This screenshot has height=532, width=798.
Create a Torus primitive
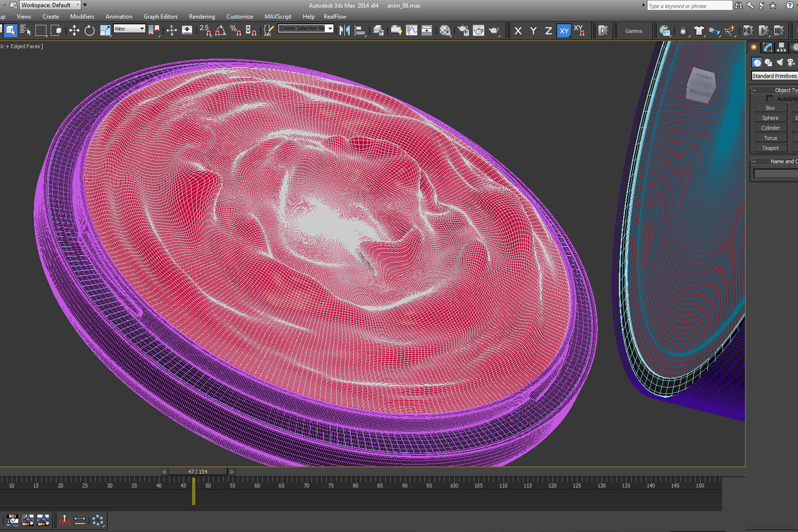click(x=770, y=138)
